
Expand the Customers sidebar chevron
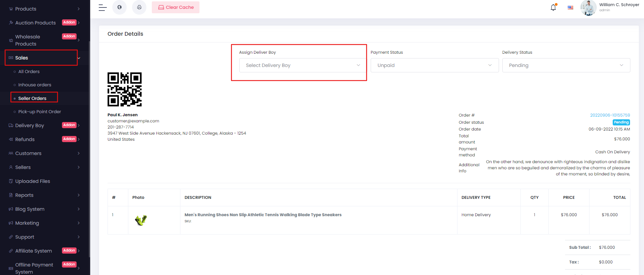pos(79,153)
